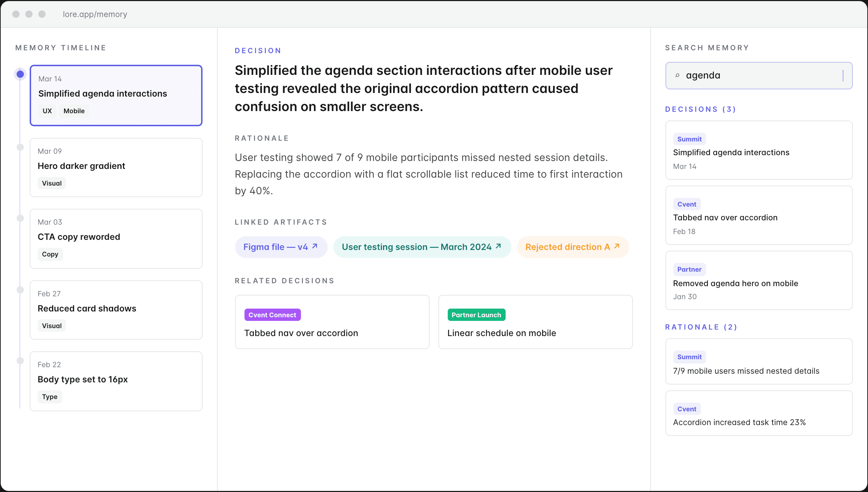Click the search magnifier icon
Screen dimensions: 868x492
tap(677, 76)
